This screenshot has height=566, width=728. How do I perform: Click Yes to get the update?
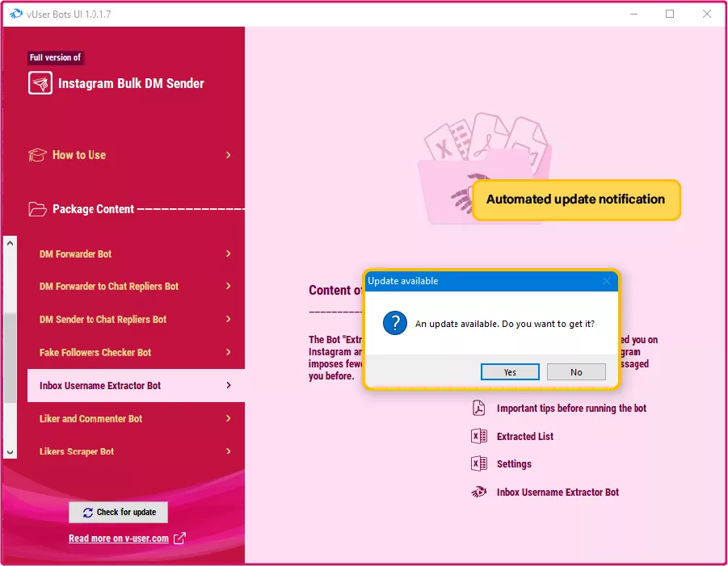tap(510, 372)
